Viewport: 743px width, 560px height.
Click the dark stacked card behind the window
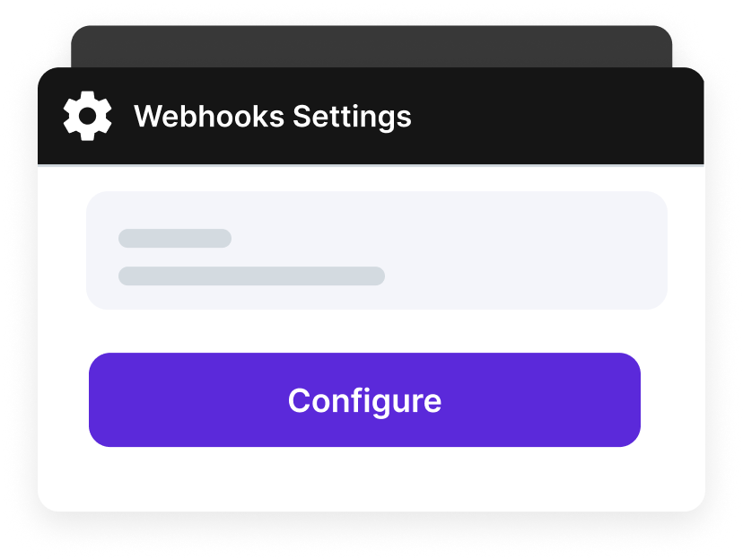pos(371,47)
